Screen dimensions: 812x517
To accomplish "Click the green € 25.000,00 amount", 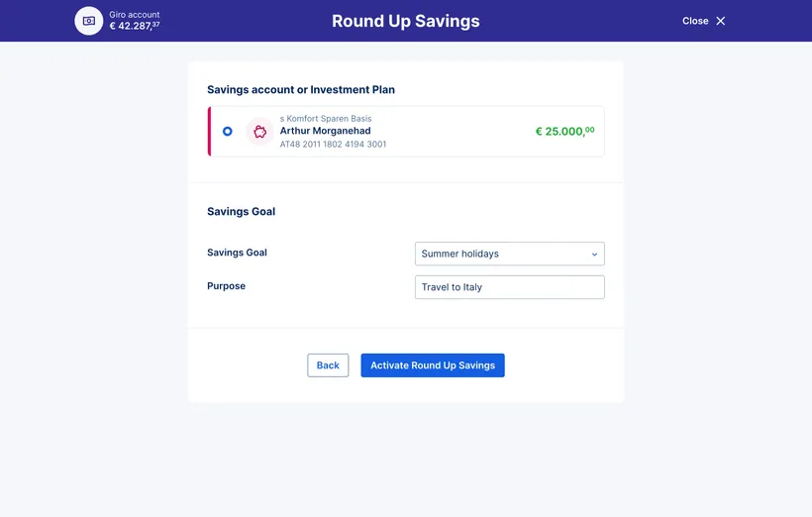I will coord(564,131).
